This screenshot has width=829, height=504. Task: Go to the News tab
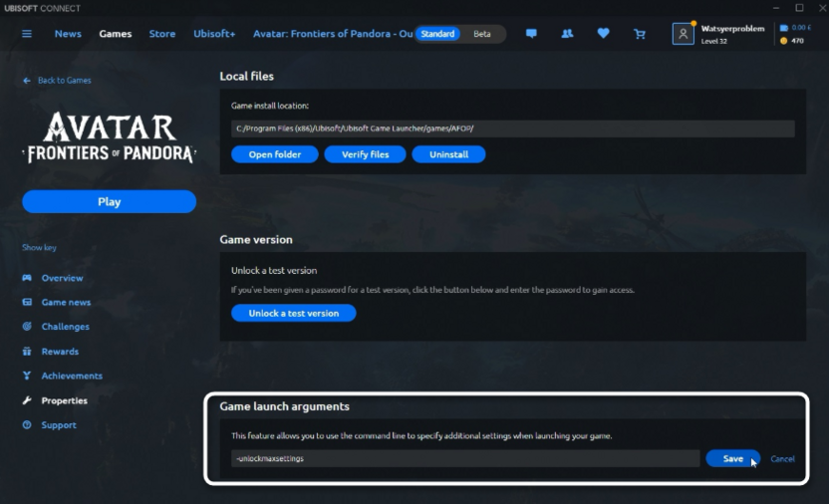click(x=68, y=34)
